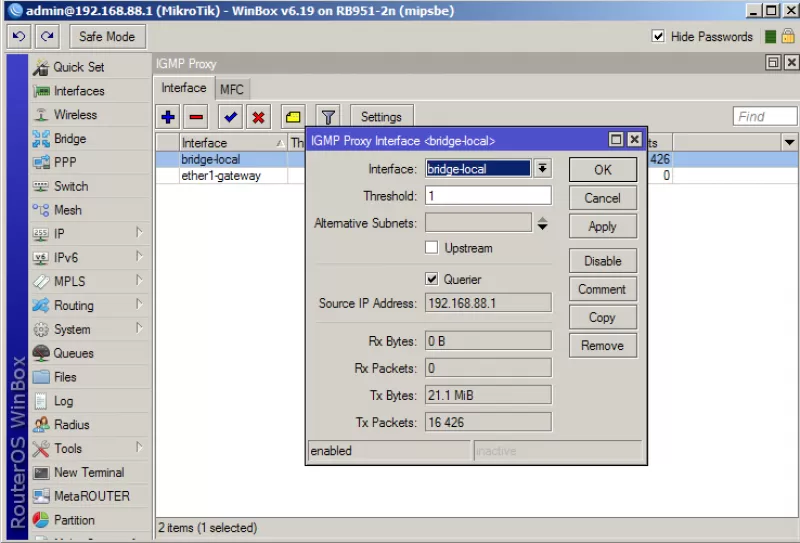Click the blue plus add icon
This screenshot has width=800, height=543.
pyautogui.click(x=168, y=117)
